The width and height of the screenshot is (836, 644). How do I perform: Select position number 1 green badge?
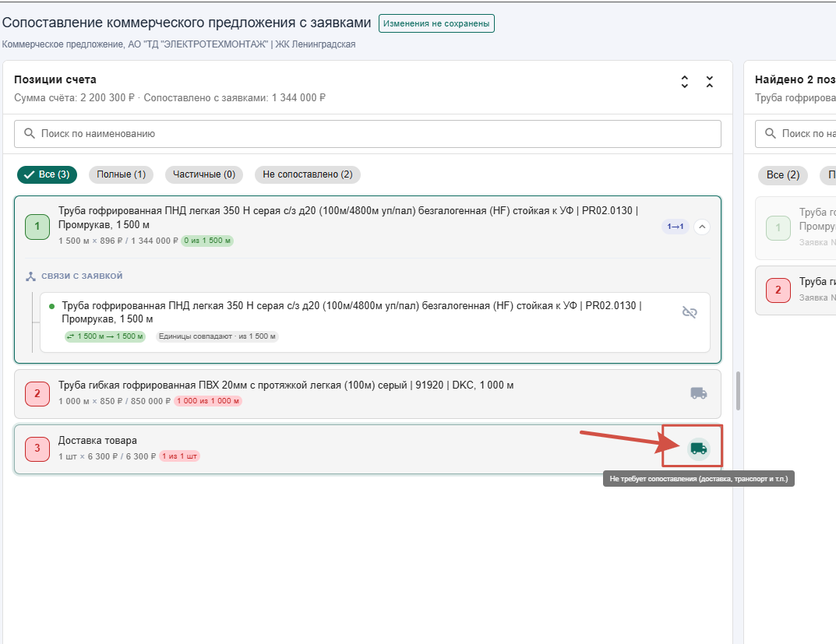point(37,227)
